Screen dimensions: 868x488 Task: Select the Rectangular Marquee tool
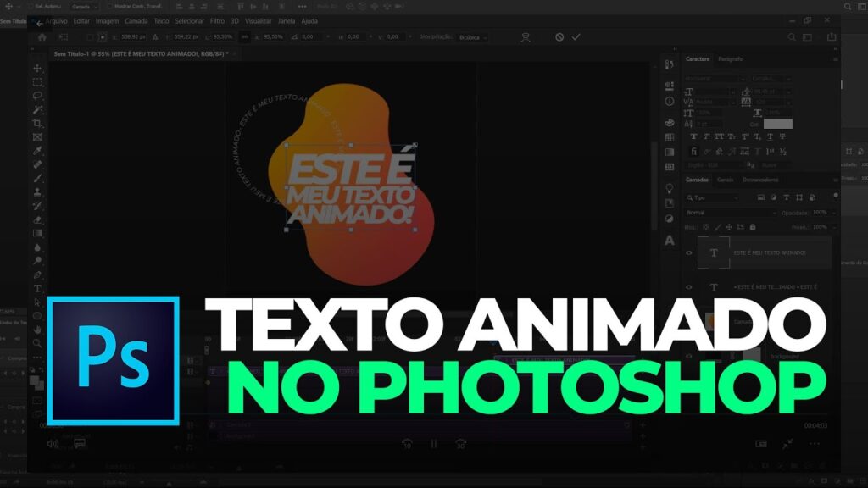click(37, 82)
